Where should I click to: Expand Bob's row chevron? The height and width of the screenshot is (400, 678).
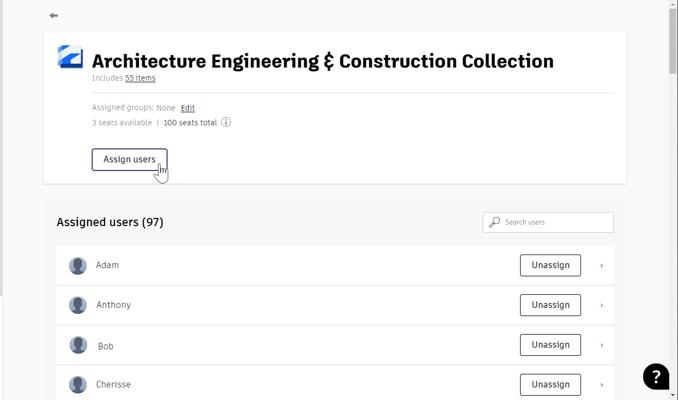point(601,345)
